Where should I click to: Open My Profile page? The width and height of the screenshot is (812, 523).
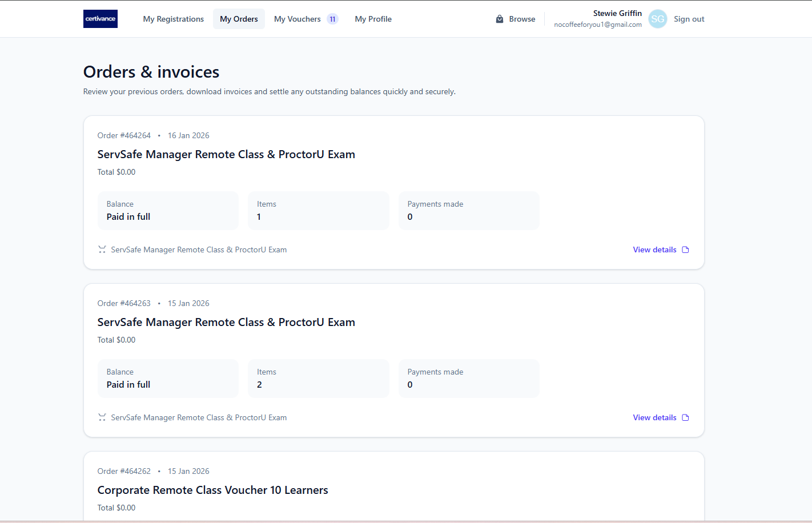click(373, 19)
